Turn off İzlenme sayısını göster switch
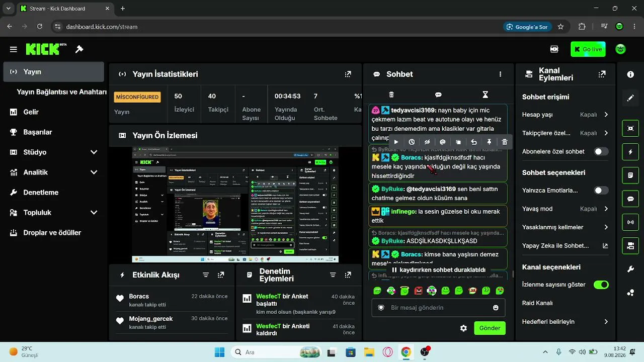 coord(601,285)
